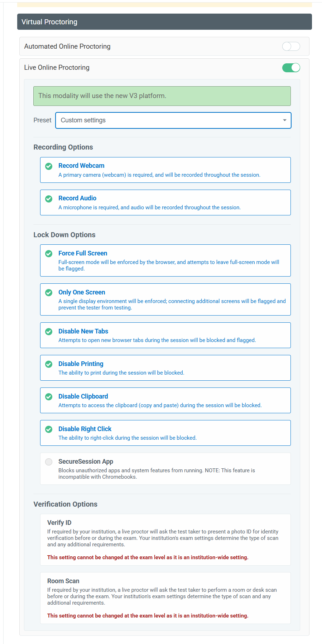This screenshot has width=322, height=644.
Task: Click the Record Webcam green check icon
Action: click(x=49, y=166)
